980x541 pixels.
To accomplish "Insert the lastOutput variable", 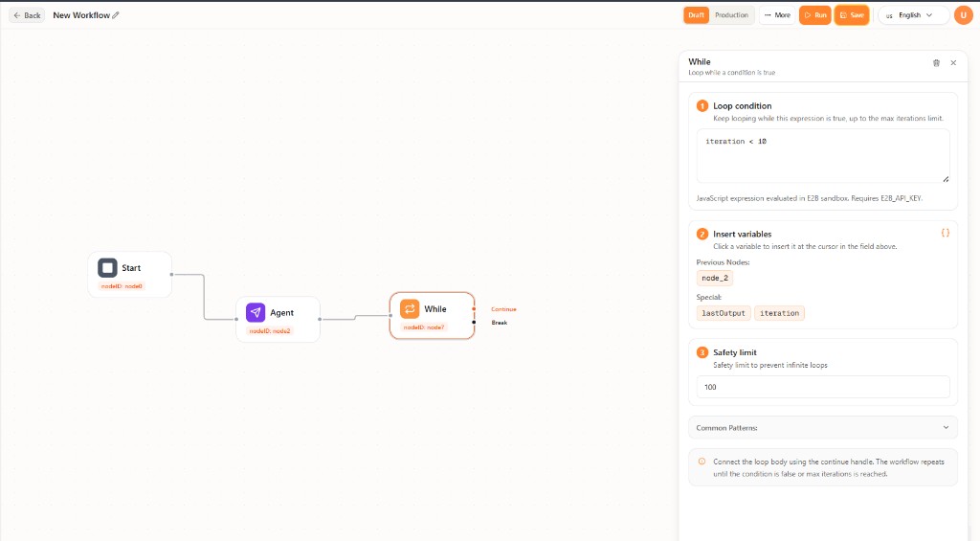I will point(724,313).
